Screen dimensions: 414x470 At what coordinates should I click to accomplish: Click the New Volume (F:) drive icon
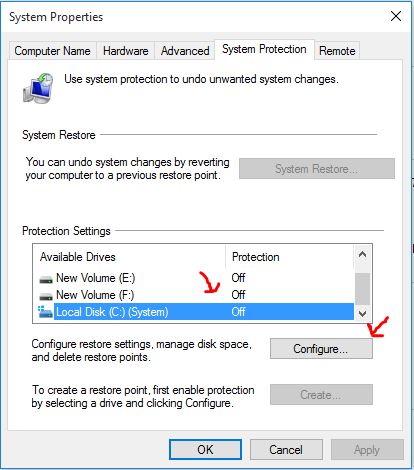[46, 296]
